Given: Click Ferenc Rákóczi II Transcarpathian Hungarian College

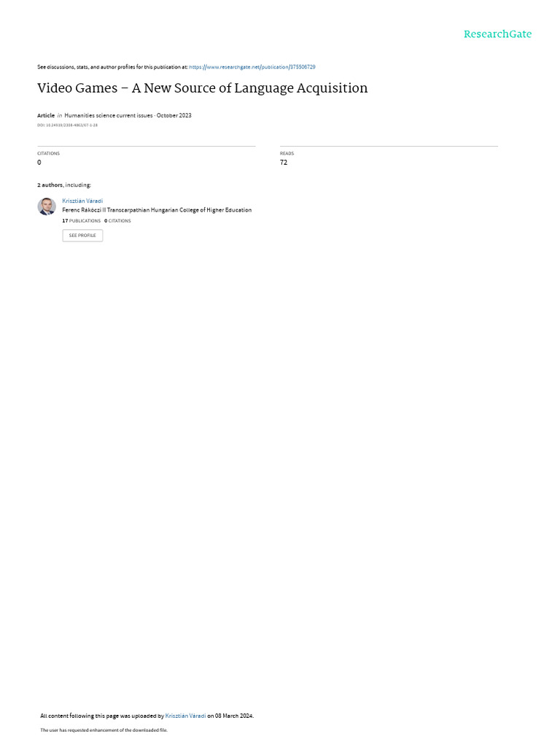Looking at the screenshot, I should 157,210.
